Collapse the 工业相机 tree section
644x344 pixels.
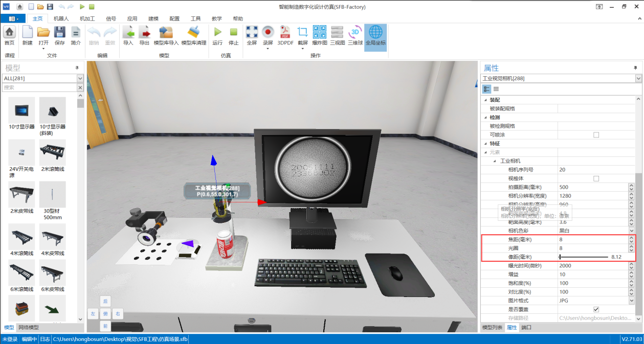coord(495,161)
